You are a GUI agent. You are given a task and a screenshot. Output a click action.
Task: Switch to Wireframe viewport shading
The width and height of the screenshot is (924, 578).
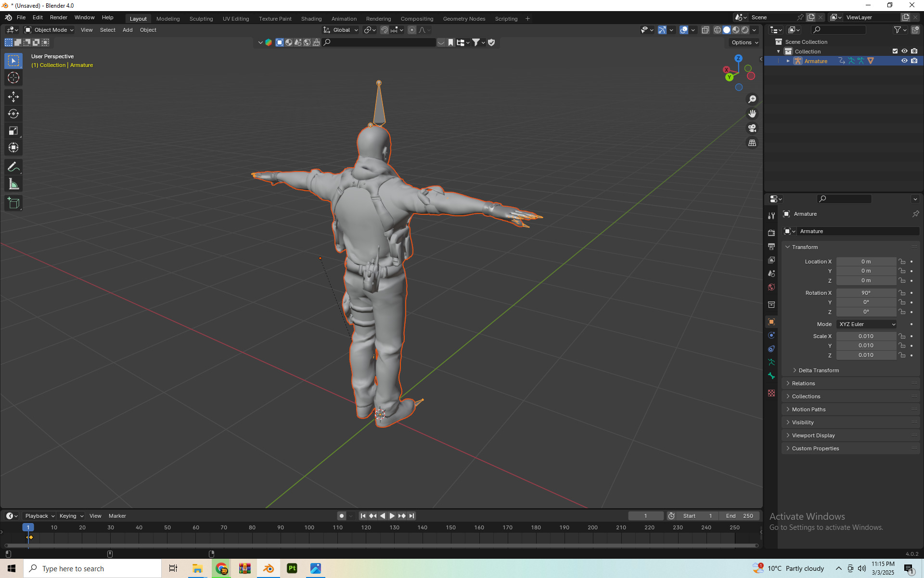tap(717, 30)
